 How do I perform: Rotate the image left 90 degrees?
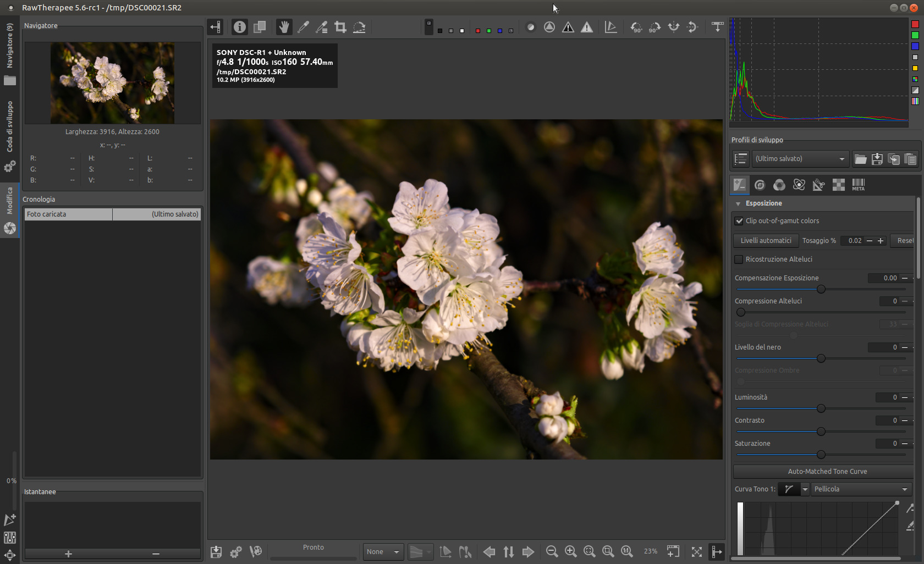pyautogui.click(x=636, y=27)
